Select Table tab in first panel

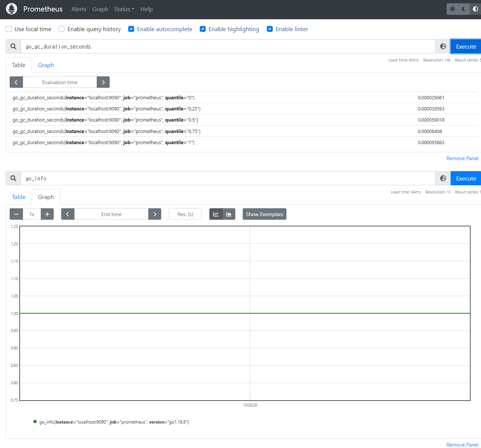(19, 65)
